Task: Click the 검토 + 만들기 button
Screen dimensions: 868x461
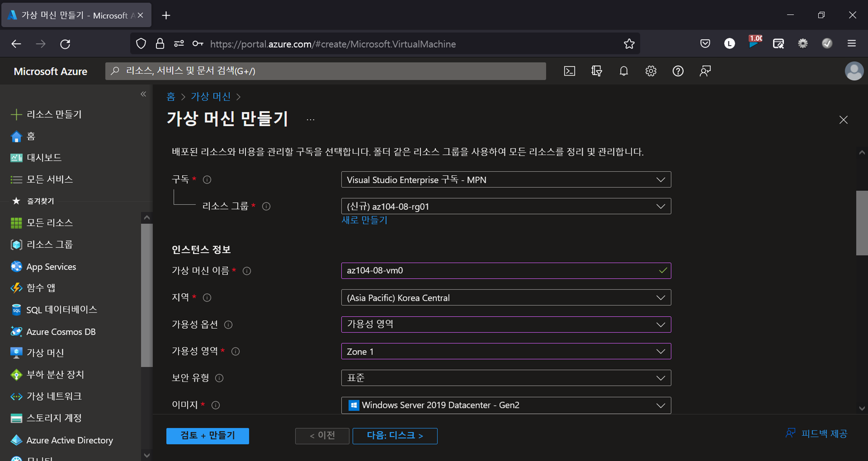Action: coord(207,436)
